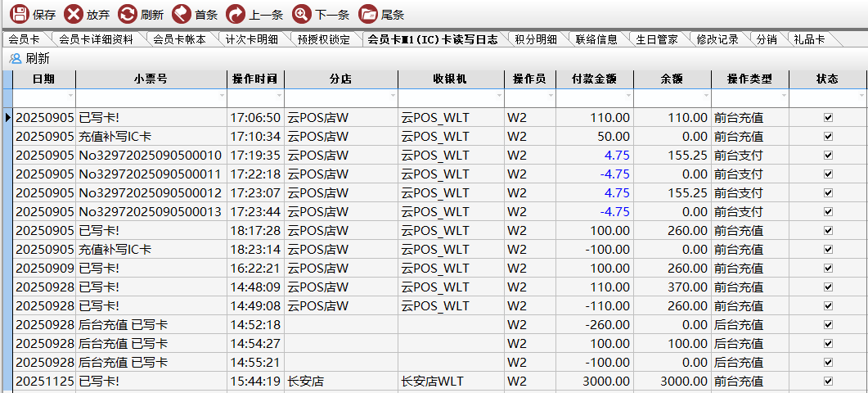Viewport: 868px width, 393px height.
Task: Select receipt cell No32972025090500012
Action: click(x=151, y=193)
